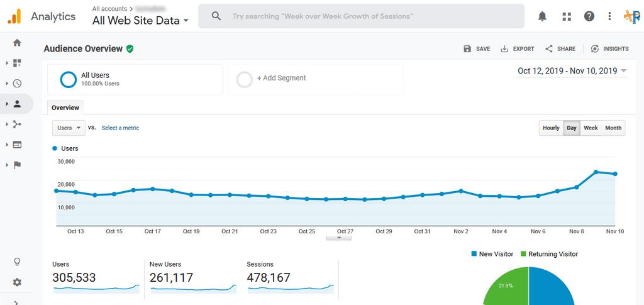
Task: Open Conversions flag icon in sidebar
Action: click(x=17, y=165)
